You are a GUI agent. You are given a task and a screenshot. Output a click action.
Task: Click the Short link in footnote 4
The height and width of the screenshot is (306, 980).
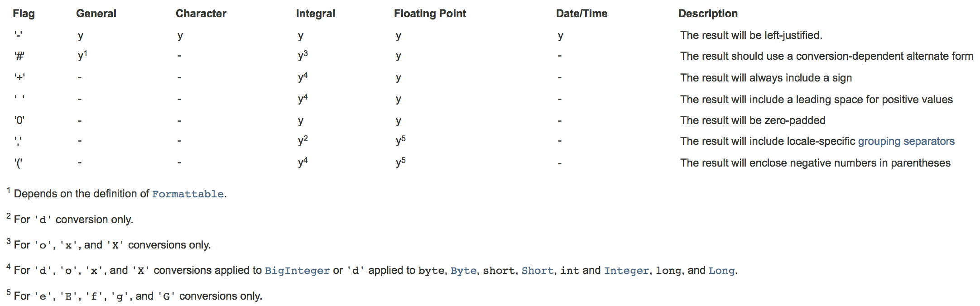pyautogui.click(x=538, y=270)
